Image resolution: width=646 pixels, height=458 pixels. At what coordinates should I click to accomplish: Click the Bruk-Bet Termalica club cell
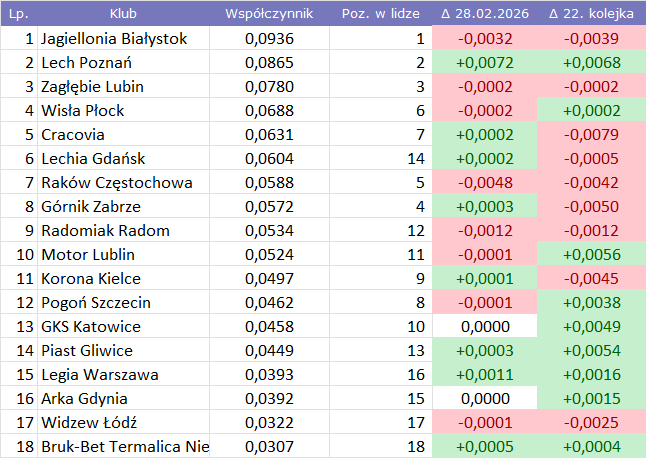(125, 447)
